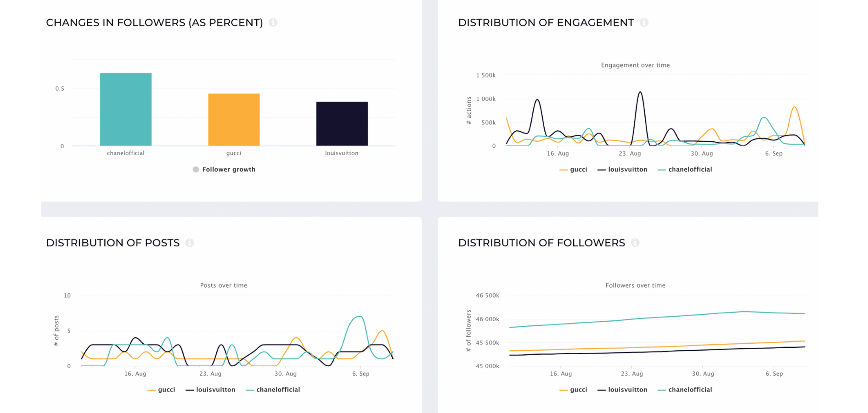Screen dimensions: 868x413
Task: Click the 1 500k label on engagement axis
Action: point(486,75)
